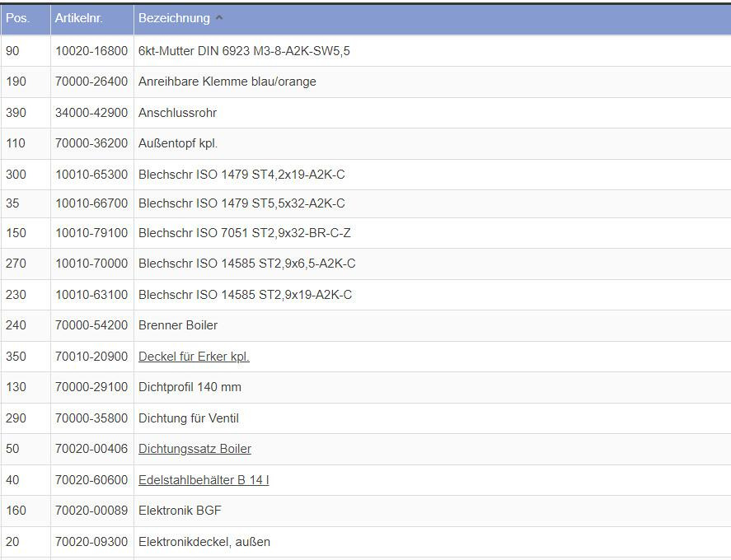The image size is (731, 560).
Task: Click the Anschlussrohr entry
Action: click(177, 113)
